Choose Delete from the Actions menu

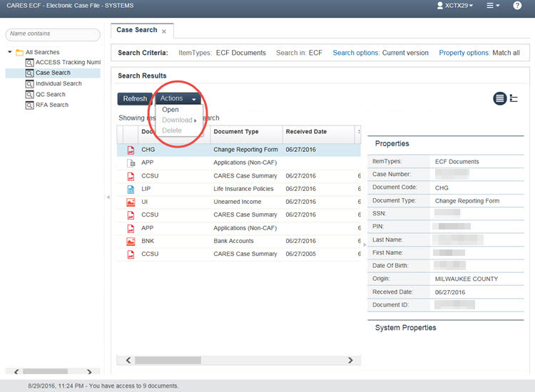pyautogui.click(x=172, y=130)
